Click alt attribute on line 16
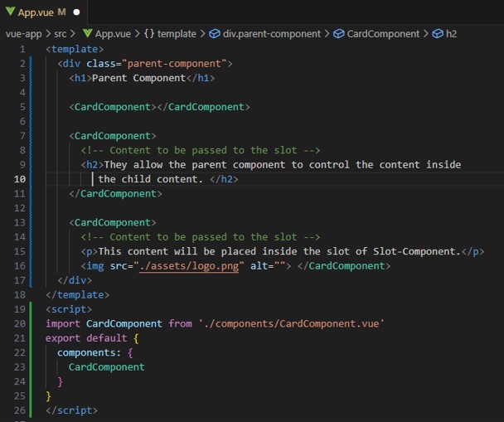This screenshot has width=504, height=422. click(268, 266)
